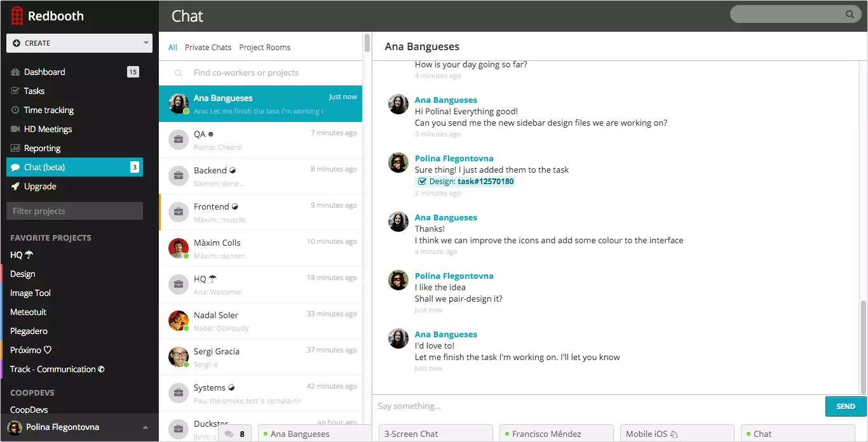Focus the 'Say something...' message field
This screenshot has height=442, width=868.
click(x=597, y=406)
